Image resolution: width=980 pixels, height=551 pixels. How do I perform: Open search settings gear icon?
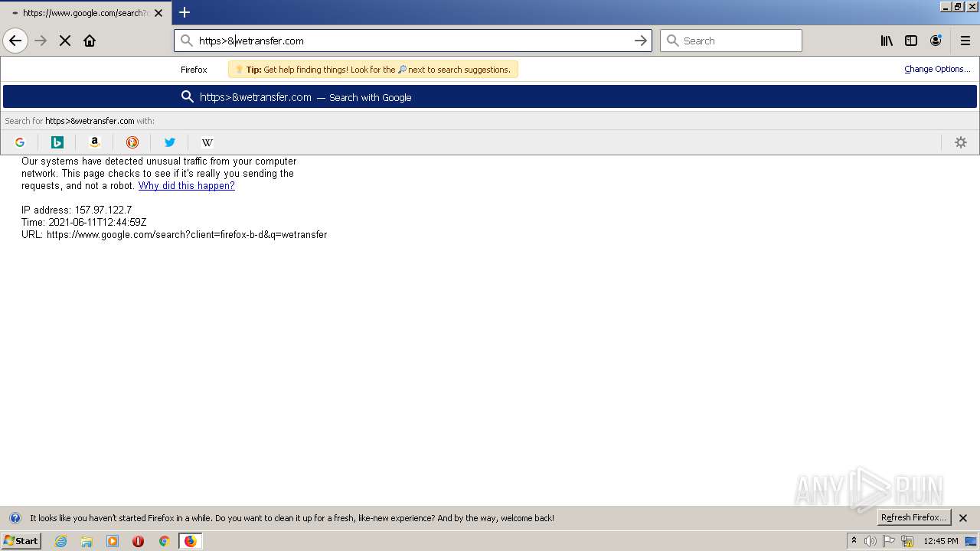point(961,142)
